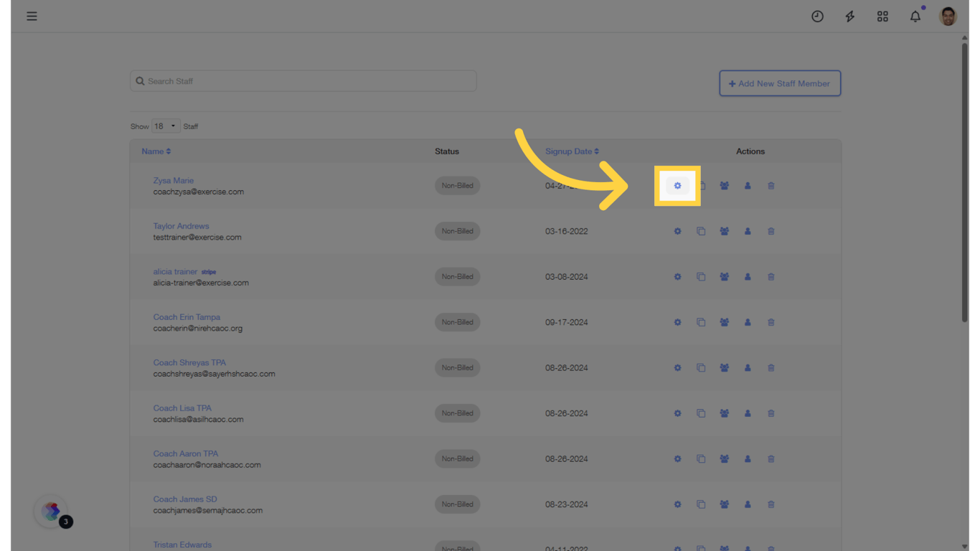Open the notifications bell
This screenshot has height=551, width=980.
pos(915,16)
